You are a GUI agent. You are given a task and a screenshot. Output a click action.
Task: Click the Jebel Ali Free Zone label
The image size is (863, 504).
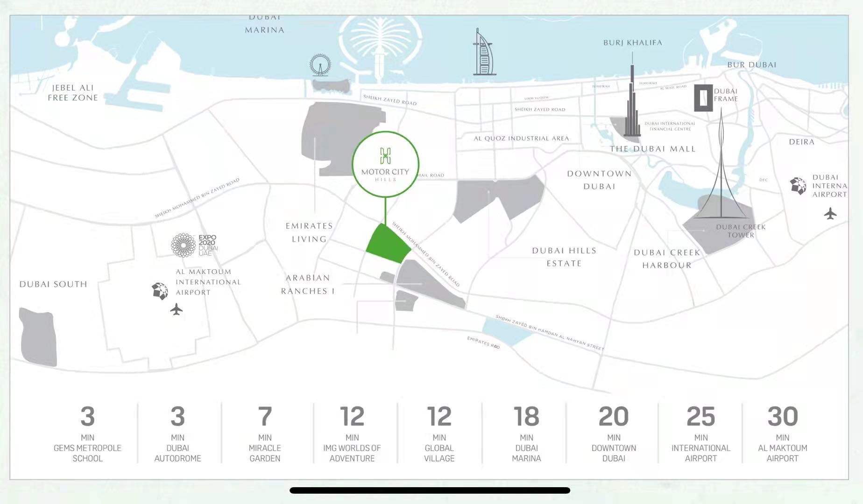[73, 92]
